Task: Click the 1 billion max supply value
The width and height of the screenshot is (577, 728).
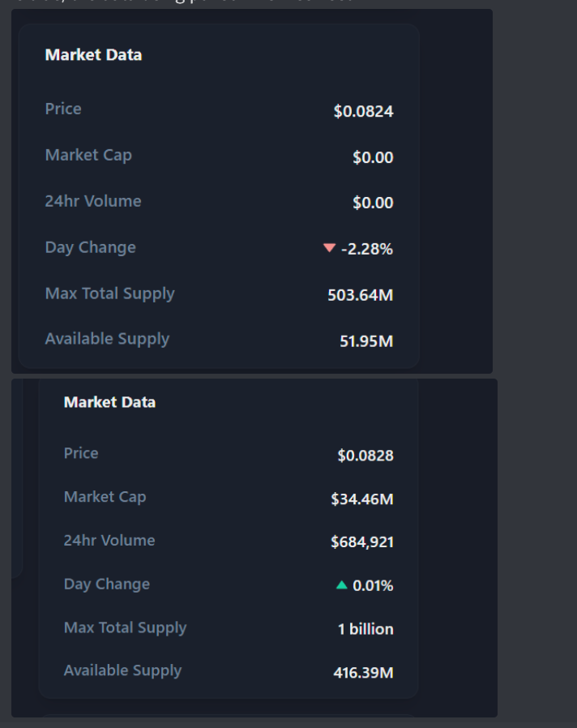Action: coord(365,629)
